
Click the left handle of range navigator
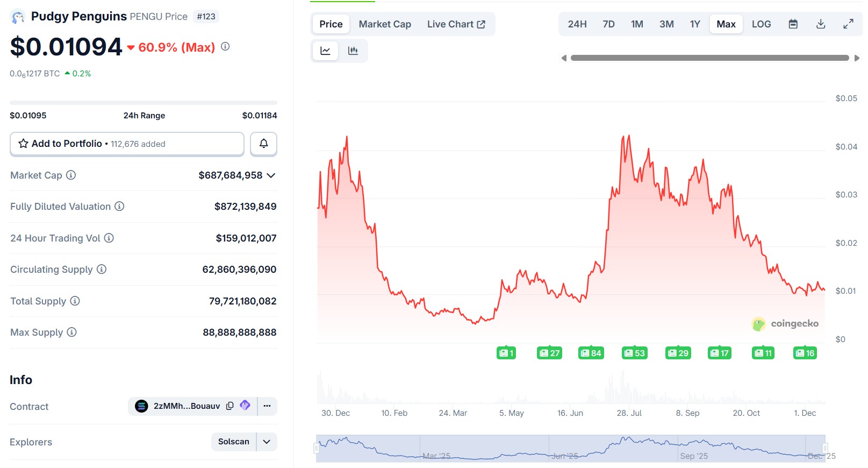(317, 448)
